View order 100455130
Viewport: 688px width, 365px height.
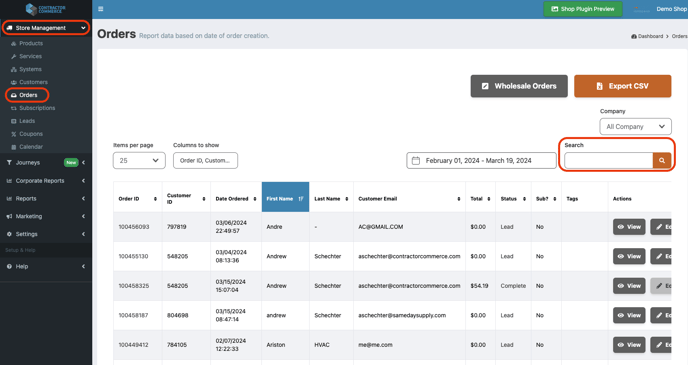point(629,256)
